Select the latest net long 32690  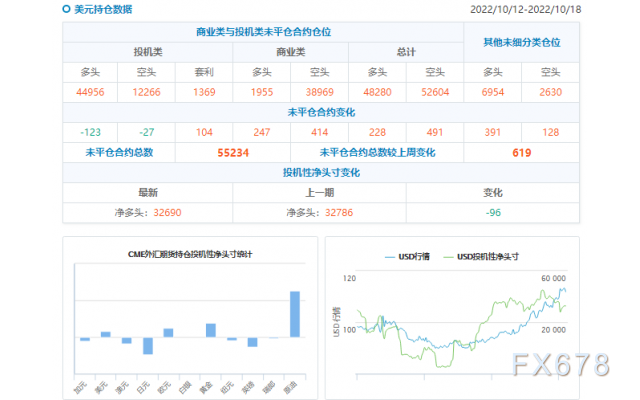(167, 213)
